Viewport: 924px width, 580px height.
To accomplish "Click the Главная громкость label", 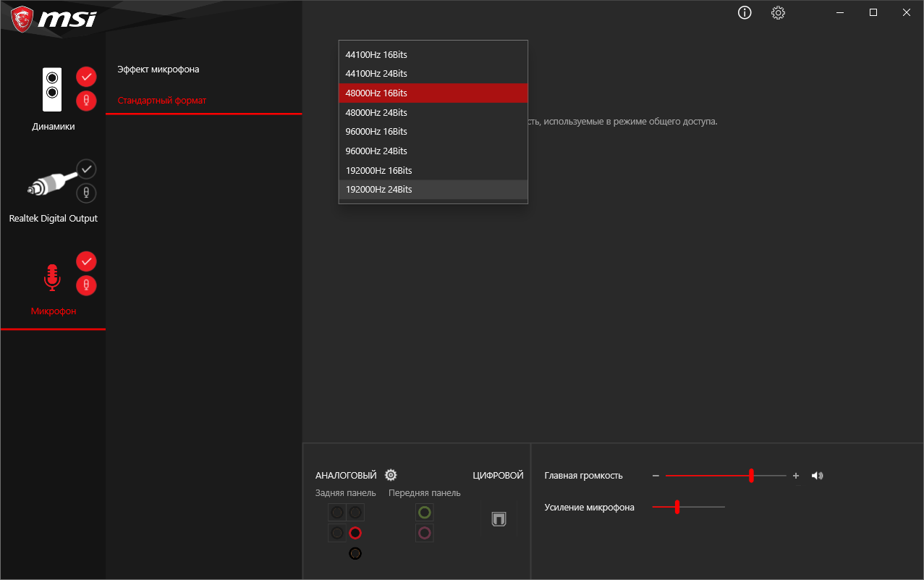I will 583,476.
